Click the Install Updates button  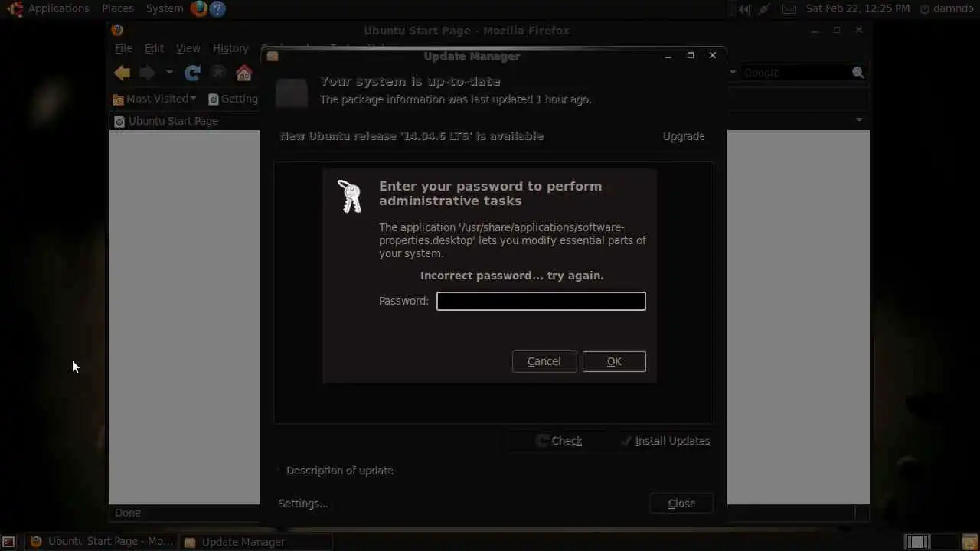(x=665, y=441)
